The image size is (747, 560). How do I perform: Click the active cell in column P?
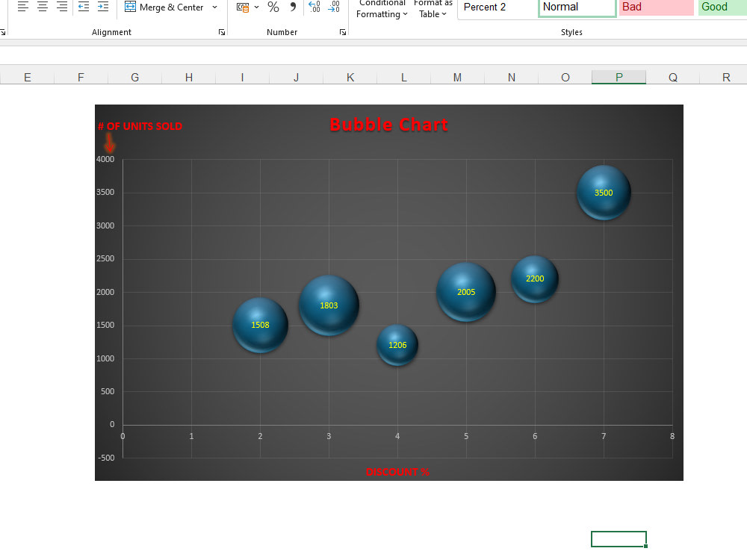pos(619,539)
